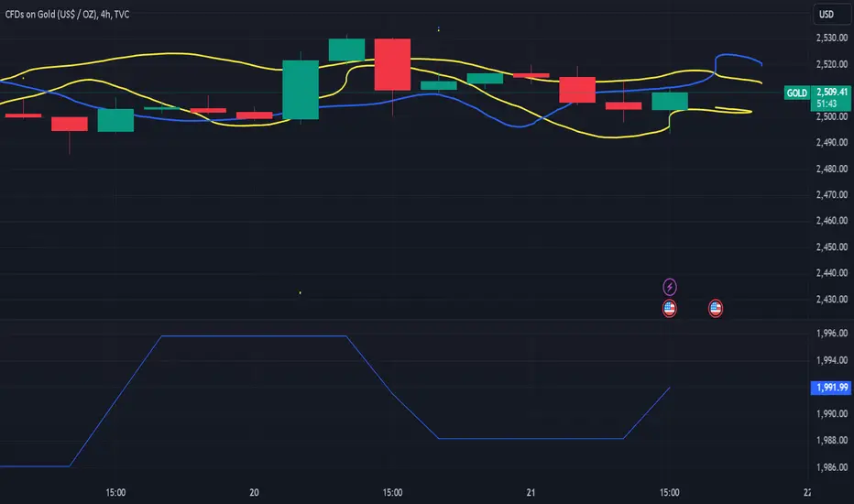Open the US flag event below the lightning icon
Image resolution: width=854 pixels, height=504 pixels.
(x=670, y=309)
